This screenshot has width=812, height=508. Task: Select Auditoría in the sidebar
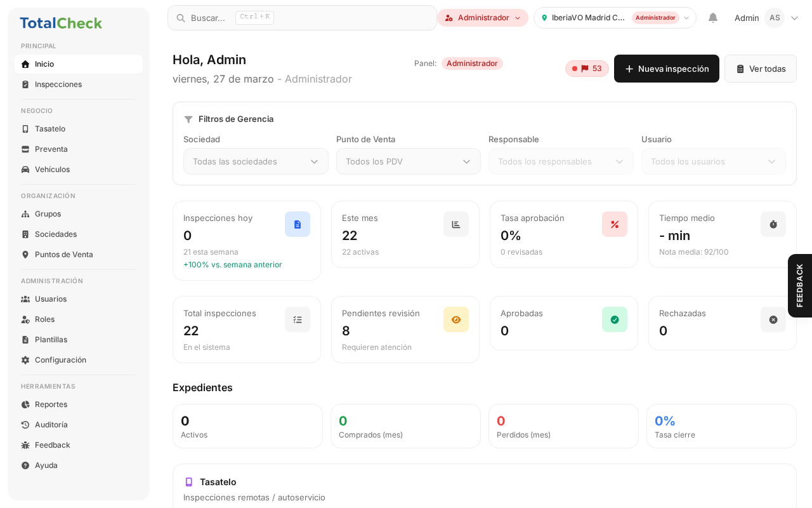coord(51,425)
